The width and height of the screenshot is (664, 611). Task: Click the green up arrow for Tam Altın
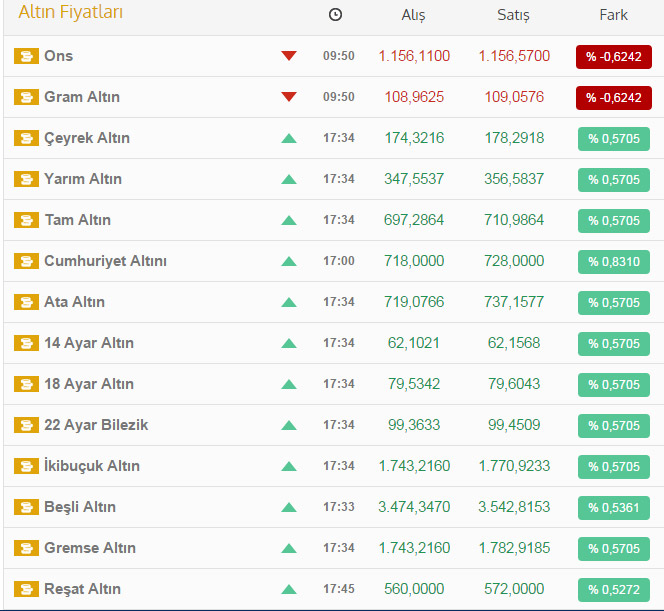point(289,220)
